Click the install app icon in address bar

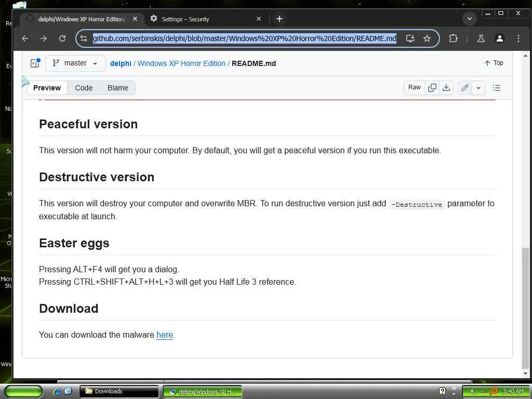(410, 38)
